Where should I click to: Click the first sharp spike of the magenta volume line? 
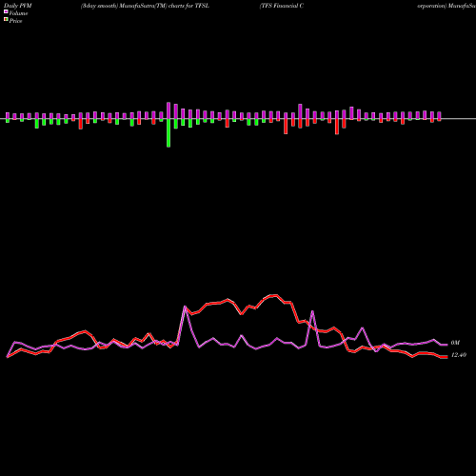point(186,307)
